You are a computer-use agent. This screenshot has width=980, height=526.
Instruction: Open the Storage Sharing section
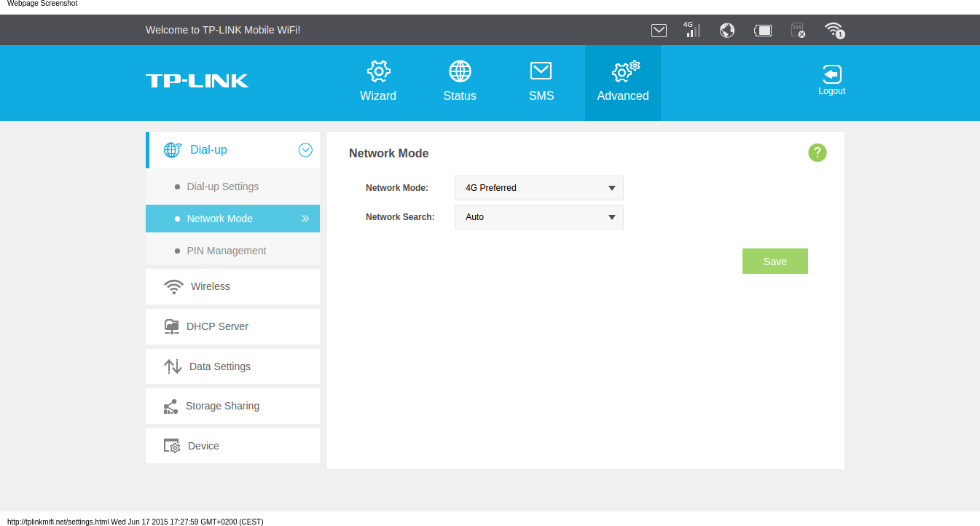pos(222,406)
